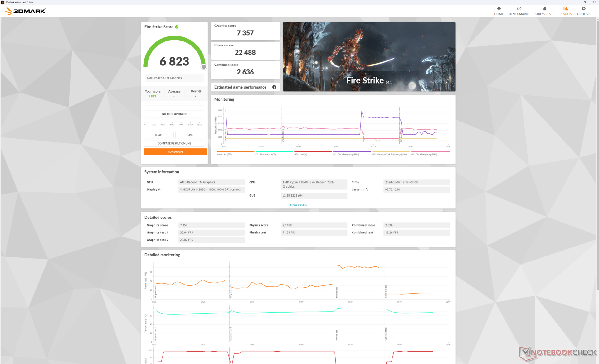Toggle CPU Clock Frequency legend swatch

[352, 151]
